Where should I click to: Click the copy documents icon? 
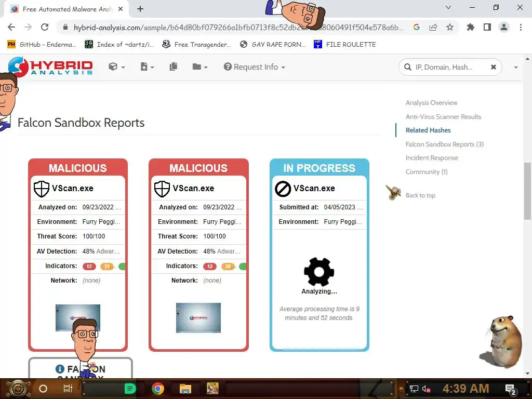pos(174,67)
